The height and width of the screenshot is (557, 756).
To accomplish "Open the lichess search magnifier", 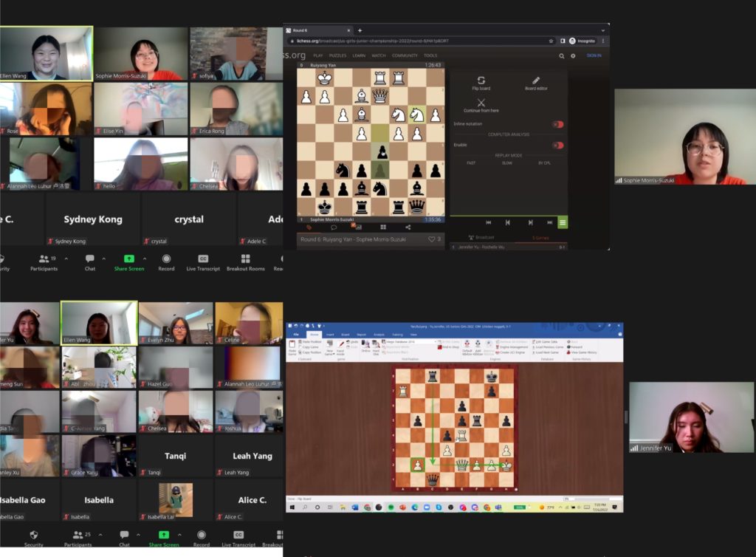I will (x=562, y=55).
